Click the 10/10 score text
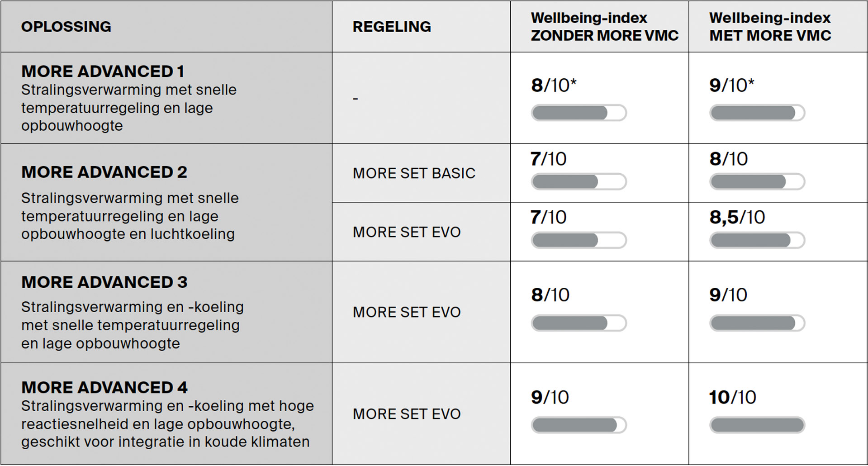Viewport: 868px width, 466px height. tap(732, 398)
